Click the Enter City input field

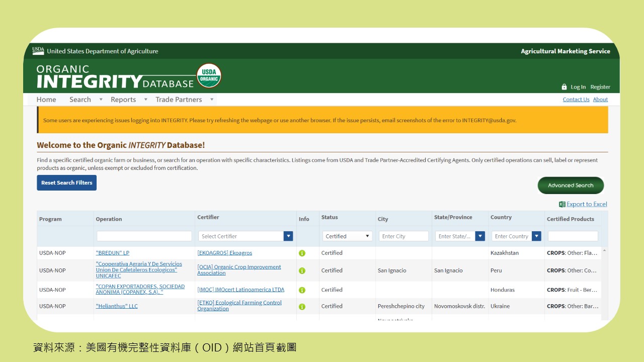(x=404, y=236)
